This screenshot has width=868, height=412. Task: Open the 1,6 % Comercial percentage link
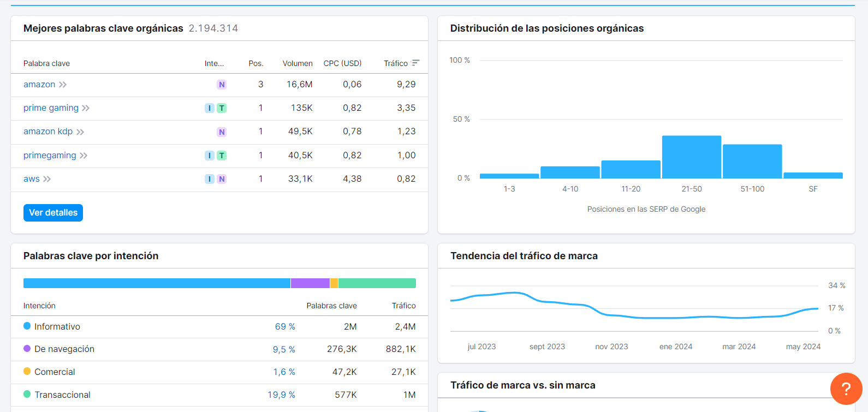click(x=284, y=372)
